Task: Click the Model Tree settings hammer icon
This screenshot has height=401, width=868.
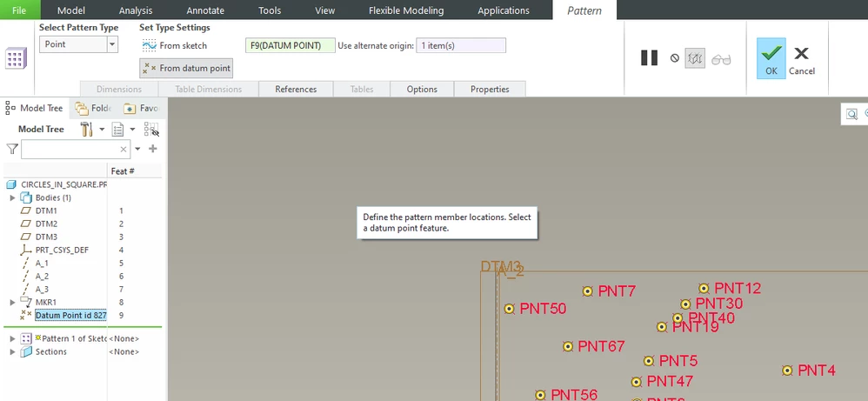Action: pos(86,129)
